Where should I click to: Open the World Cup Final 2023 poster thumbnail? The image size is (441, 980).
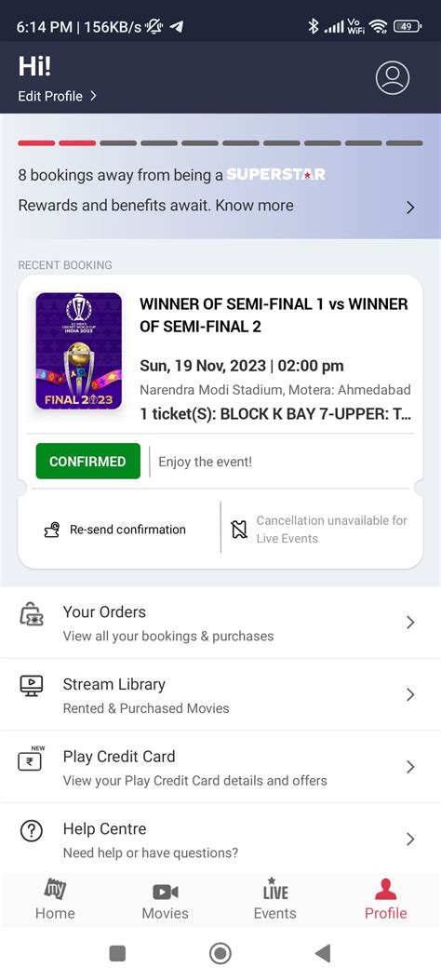pos(79,351)
